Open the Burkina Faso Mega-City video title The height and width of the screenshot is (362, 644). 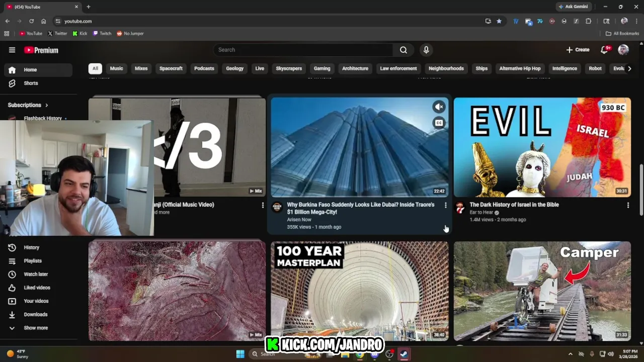(361, 208)
